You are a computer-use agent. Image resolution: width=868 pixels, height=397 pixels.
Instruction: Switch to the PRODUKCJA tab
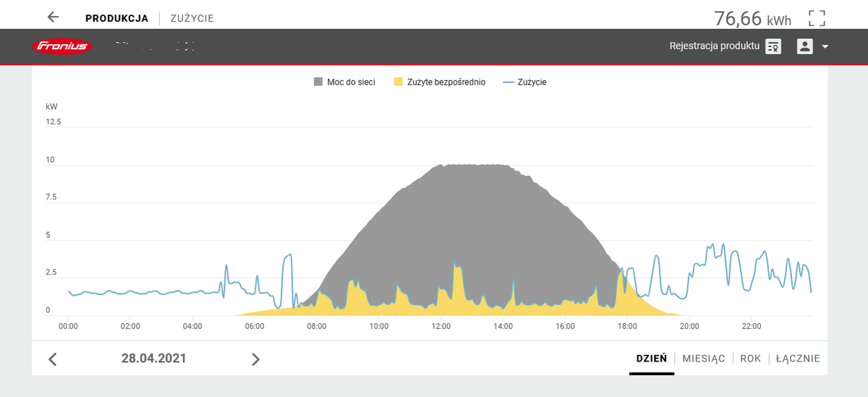click(x=116, y=18)
